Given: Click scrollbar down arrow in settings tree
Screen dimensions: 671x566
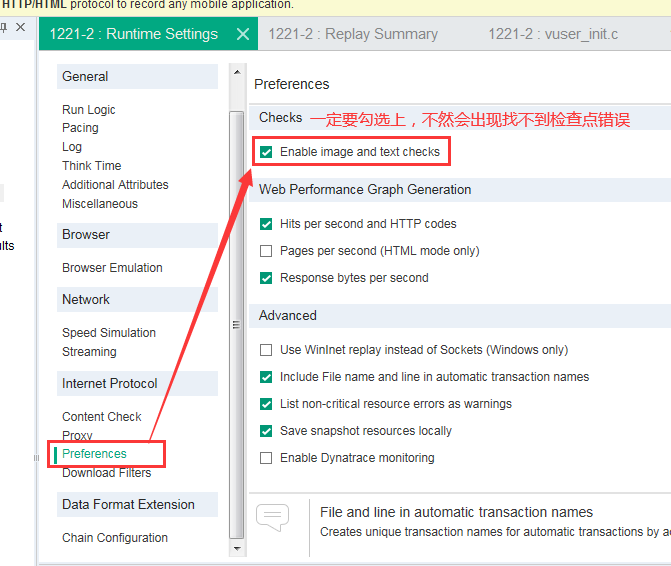Looking at the screenshot, I should click(x=237, y=548).
